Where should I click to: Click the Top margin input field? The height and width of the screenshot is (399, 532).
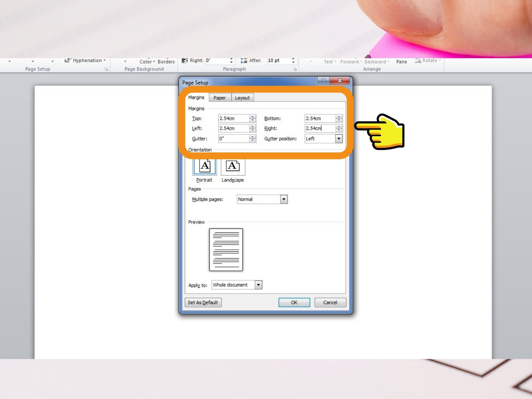pyautogui.click(x=233, y=118)
